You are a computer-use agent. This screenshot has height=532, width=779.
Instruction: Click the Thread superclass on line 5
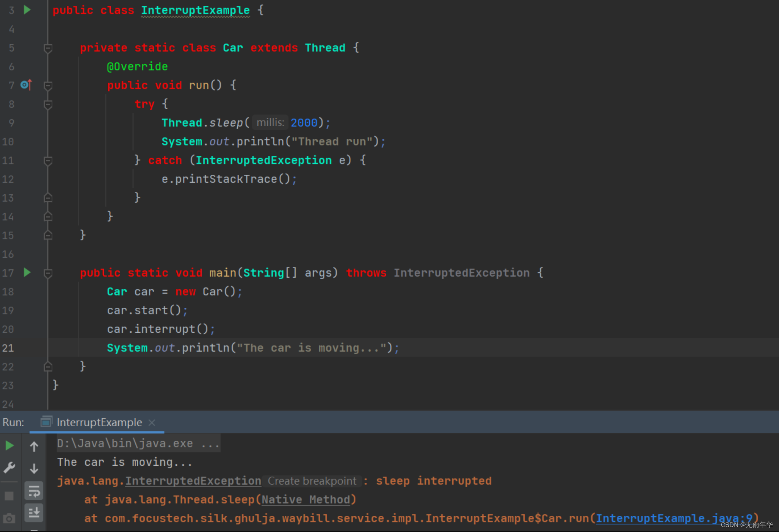pos(325,48)
